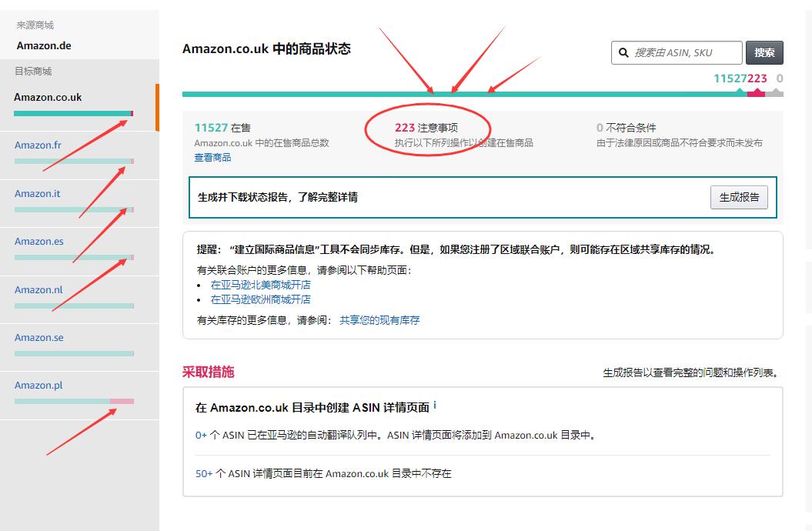This screenshot has height=531, width=812.
Task: Click the 0+ ASIN translation queue link
Action: pyautogui.click(x=201, y=436)
